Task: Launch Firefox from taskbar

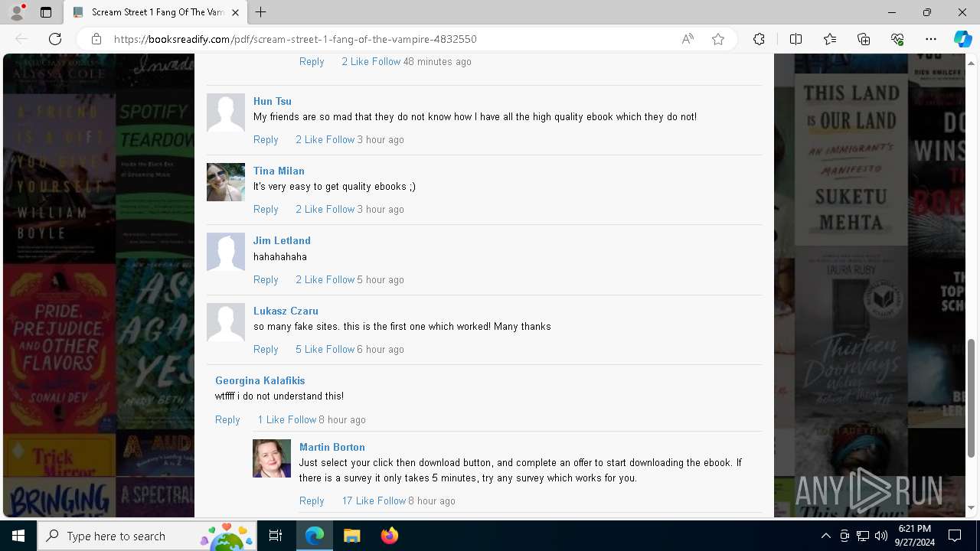Action: pyautogui.click(x=389, y=536)
